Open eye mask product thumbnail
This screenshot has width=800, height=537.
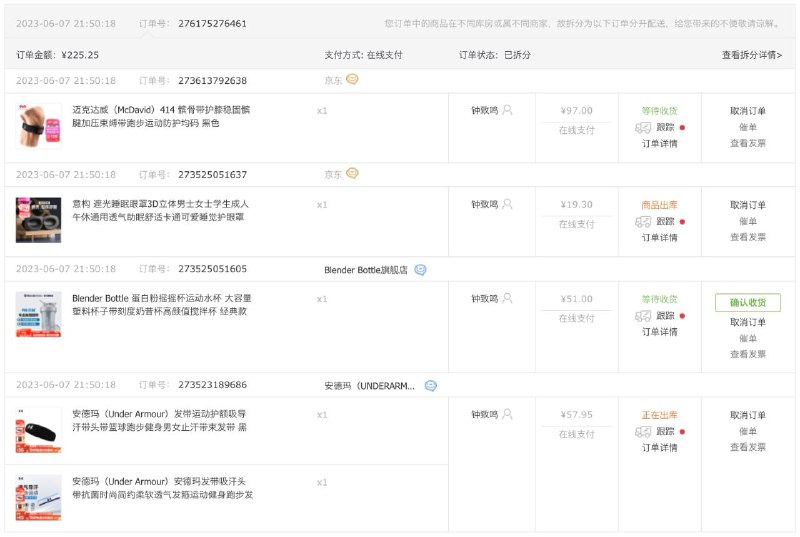[38, 220]
